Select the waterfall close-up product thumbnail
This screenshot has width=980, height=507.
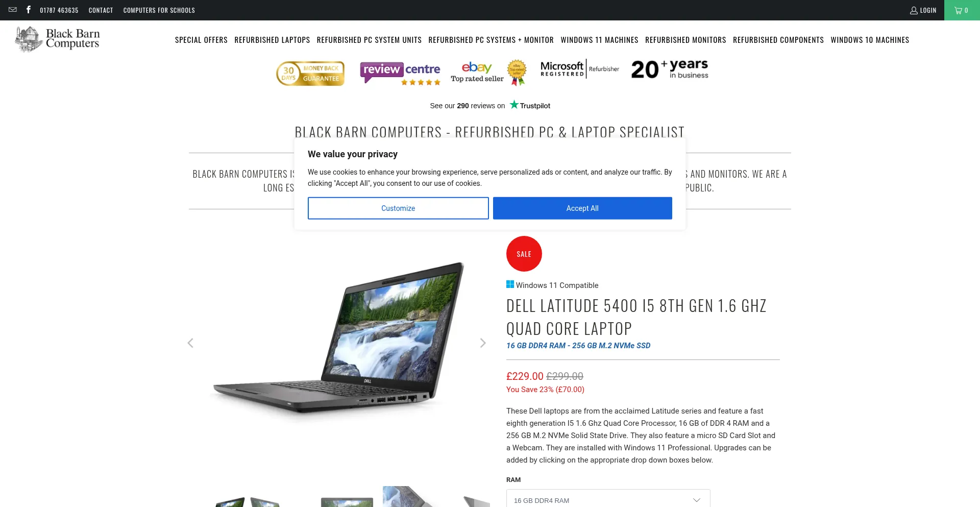click(408, 496)
